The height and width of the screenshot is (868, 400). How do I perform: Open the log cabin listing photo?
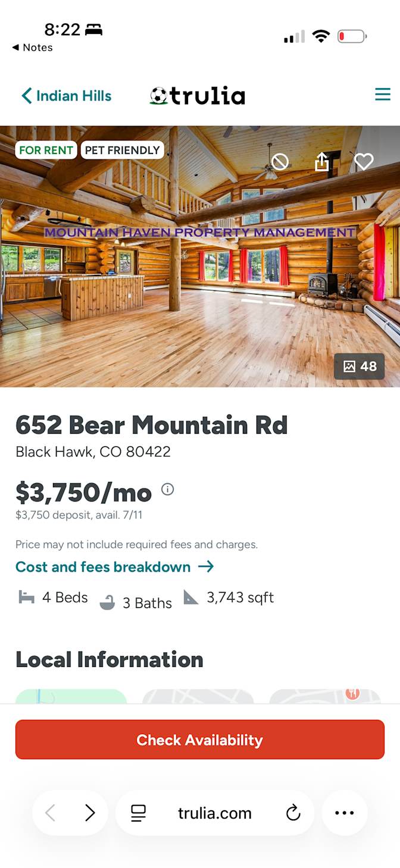tap(200, 256)
